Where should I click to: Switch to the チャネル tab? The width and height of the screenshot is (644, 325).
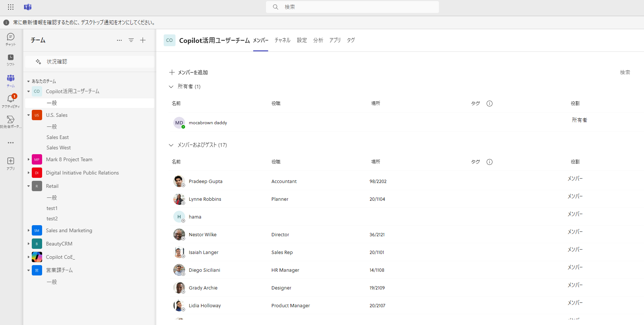[282, 40]
